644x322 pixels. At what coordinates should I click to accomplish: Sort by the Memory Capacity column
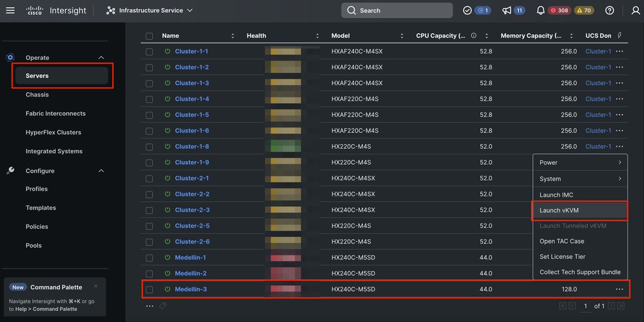point(571,36)
